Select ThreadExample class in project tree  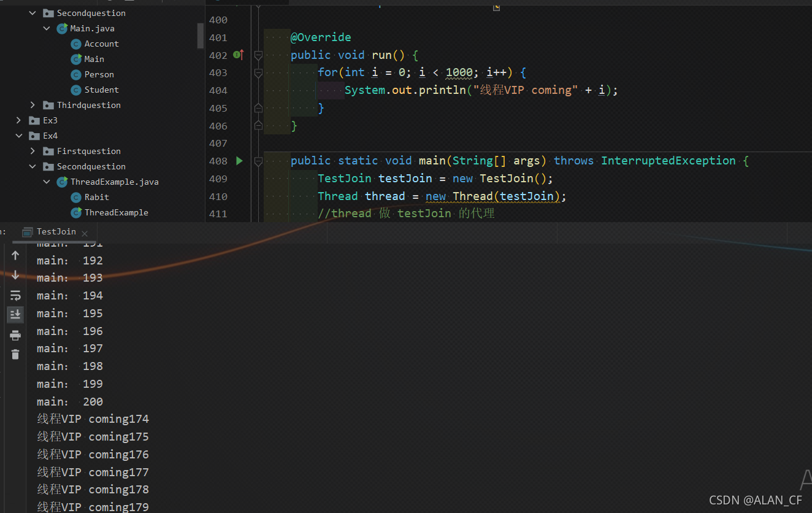(x=117, y=212)
